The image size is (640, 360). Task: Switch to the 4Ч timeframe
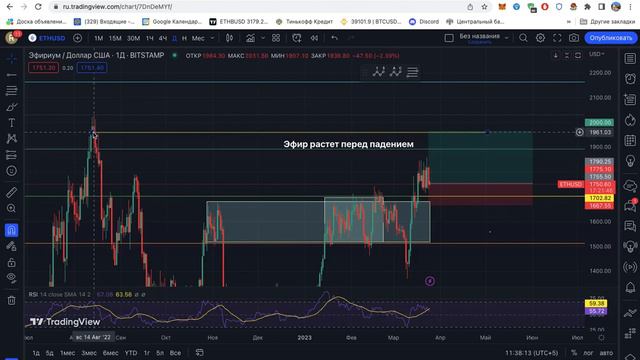163,38
